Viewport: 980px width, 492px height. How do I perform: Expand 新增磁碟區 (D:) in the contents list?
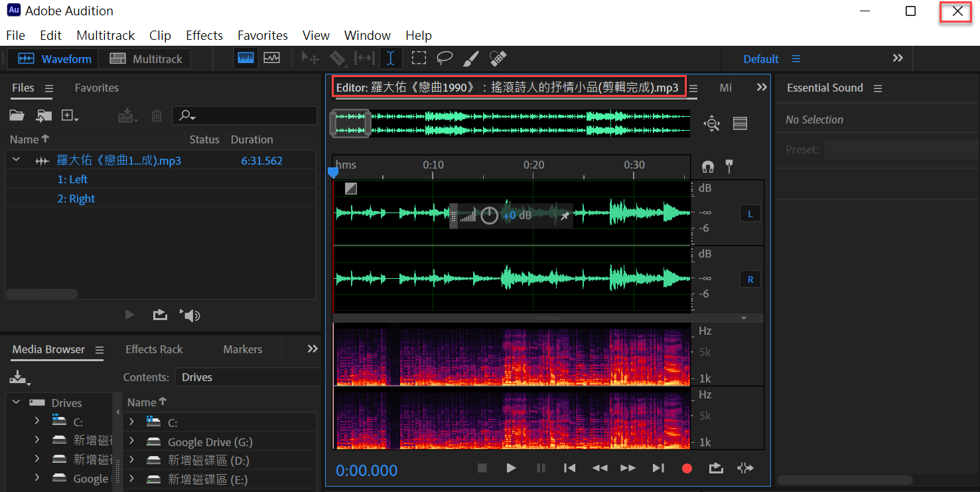tap(132, 460)
